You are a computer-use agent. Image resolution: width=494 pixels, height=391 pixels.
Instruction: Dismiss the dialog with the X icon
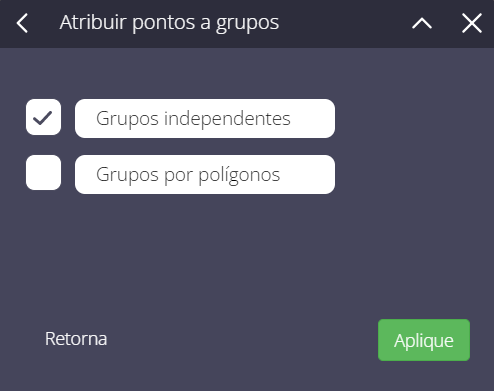coord(472,23)
